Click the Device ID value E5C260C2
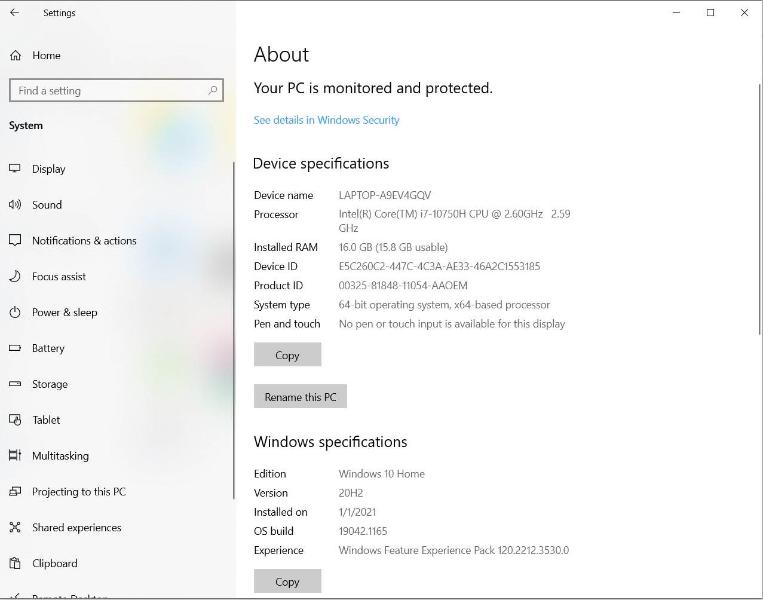763x600 pixels. pos(439,266)
